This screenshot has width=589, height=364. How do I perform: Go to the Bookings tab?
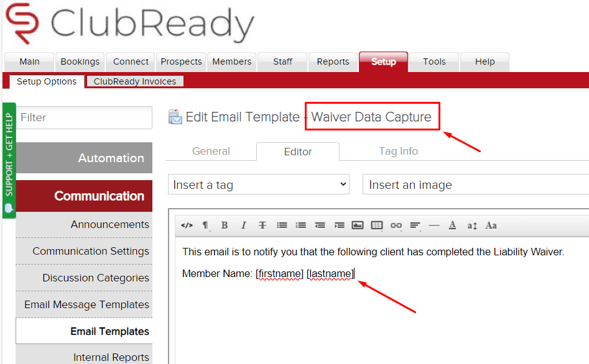(80, 62)
